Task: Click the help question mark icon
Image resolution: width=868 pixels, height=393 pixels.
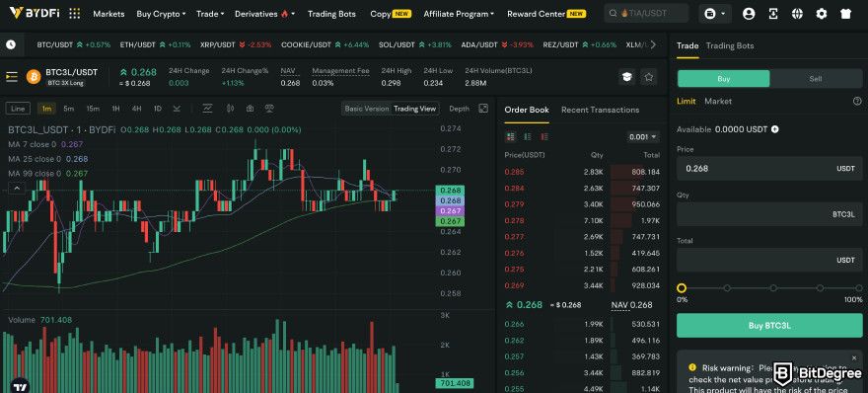Action: tap(857, 101)
